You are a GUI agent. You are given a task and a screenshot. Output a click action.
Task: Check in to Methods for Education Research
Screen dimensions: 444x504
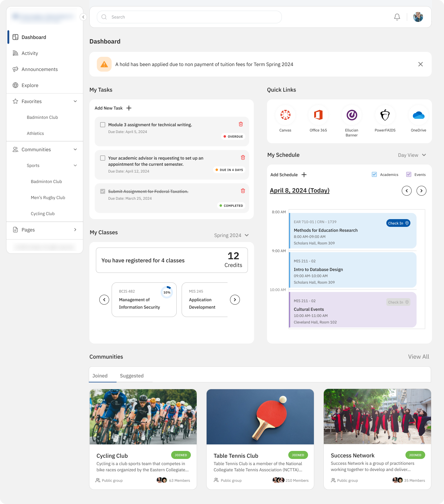click(398, 223)
